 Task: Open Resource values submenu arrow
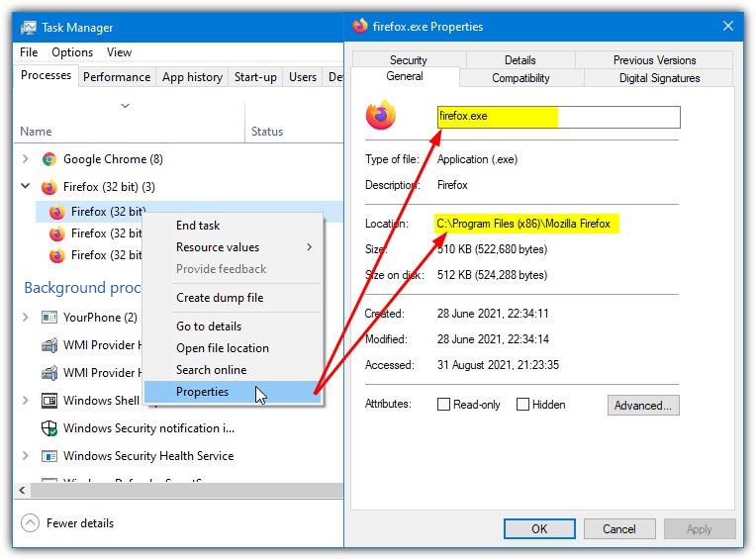pyautogui.click(x=310, y=247)
